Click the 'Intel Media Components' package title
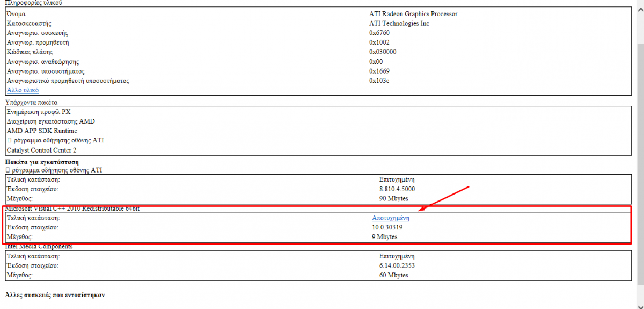Viewport: 644px width, 309px height. point(39,246)
